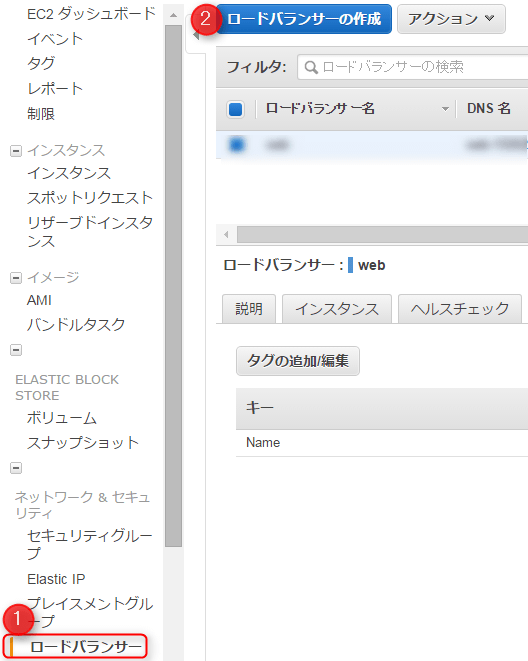
Task: Sort by ロードバランサー名 column arrow
Action: (445, 109)
